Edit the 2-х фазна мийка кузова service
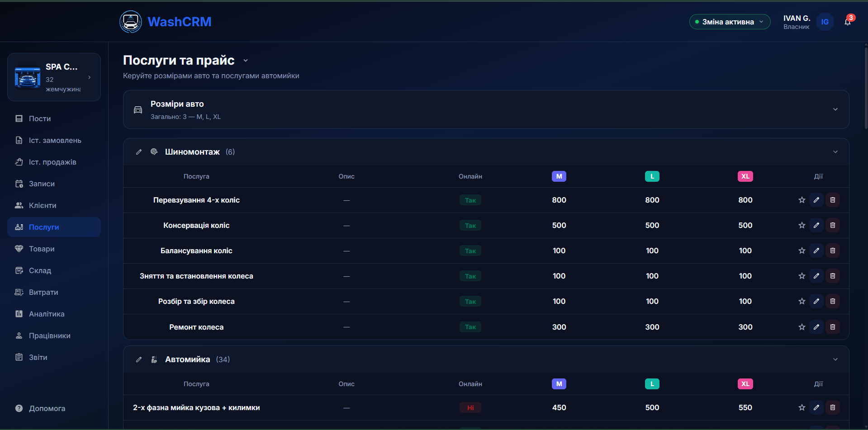This screenshot has height=430, width=868. tap(816, 407)
